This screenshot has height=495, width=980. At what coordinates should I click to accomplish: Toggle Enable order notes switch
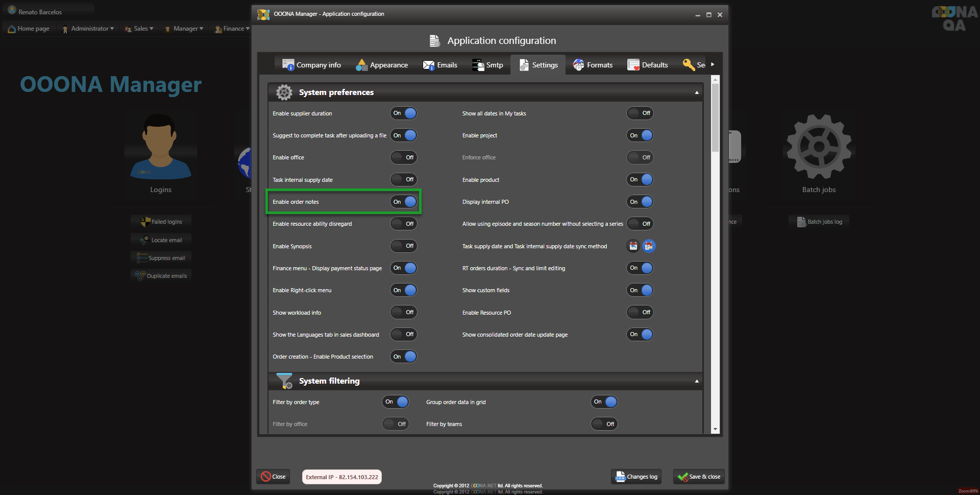point(404,202)
